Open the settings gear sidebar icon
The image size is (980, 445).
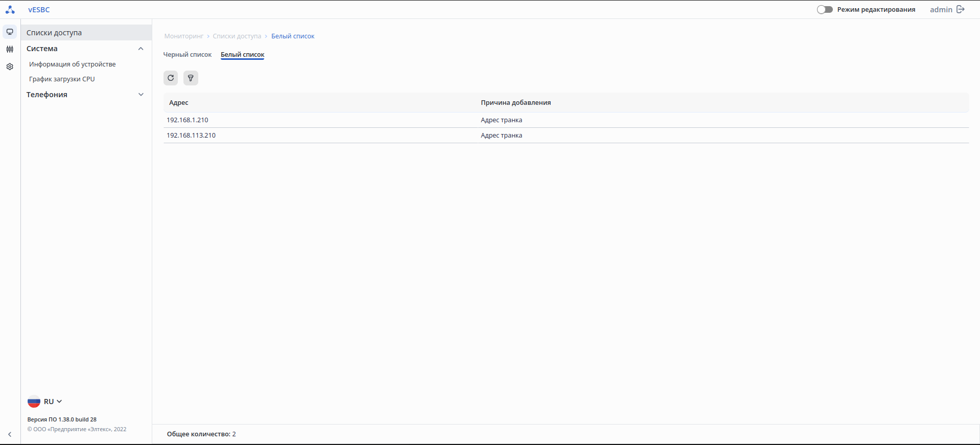(x=10, y=66)
